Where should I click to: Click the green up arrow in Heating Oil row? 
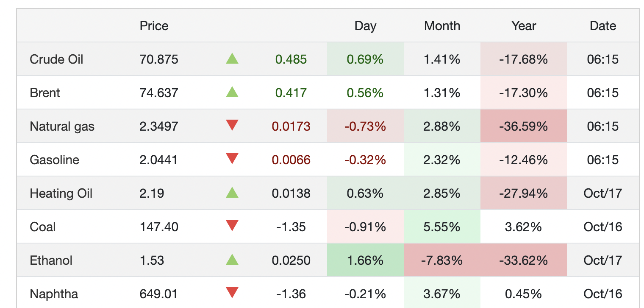tap(232, 193)
